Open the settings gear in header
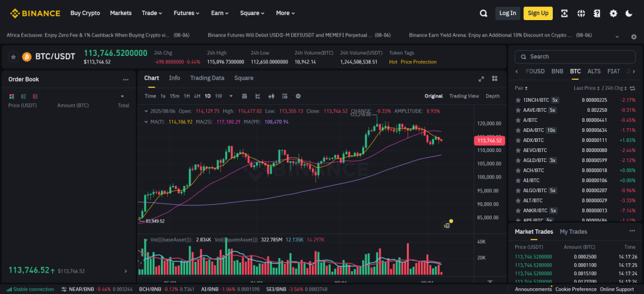The width and height of the screenshot is (644, 294). point(613,13)
